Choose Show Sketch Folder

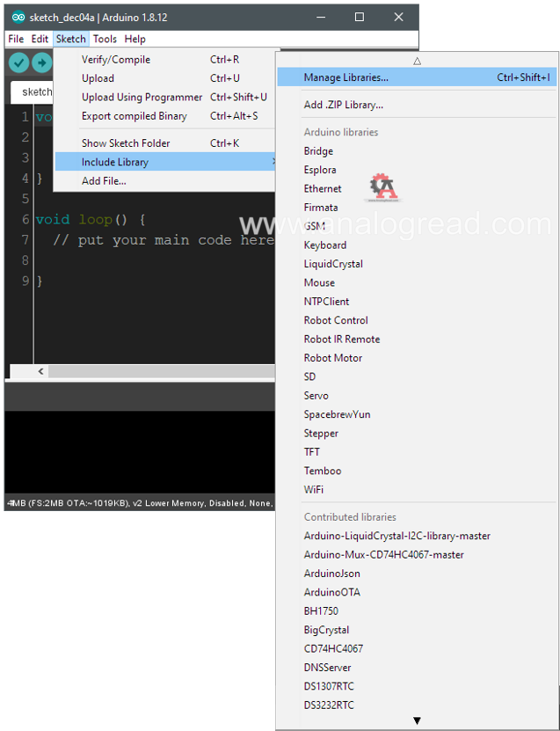click(x=165, y=143)
